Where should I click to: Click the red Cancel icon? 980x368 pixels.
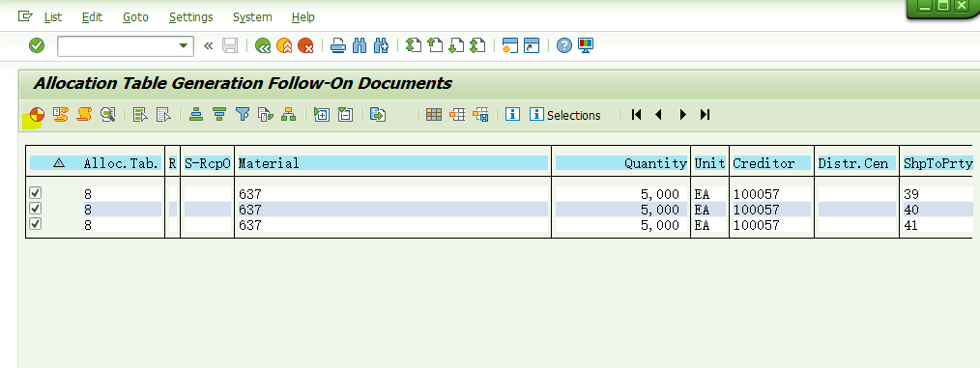[305, 45]
